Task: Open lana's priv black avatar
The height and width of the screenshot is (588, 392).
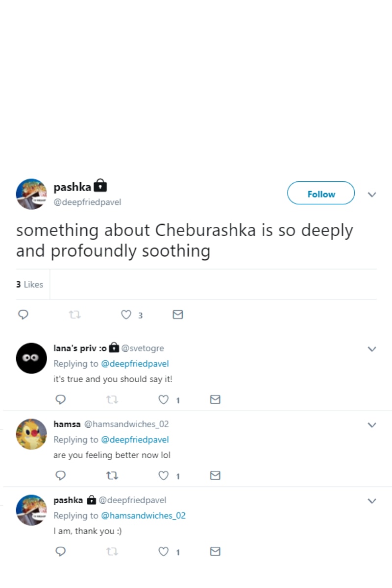Action: coord(31,358)
